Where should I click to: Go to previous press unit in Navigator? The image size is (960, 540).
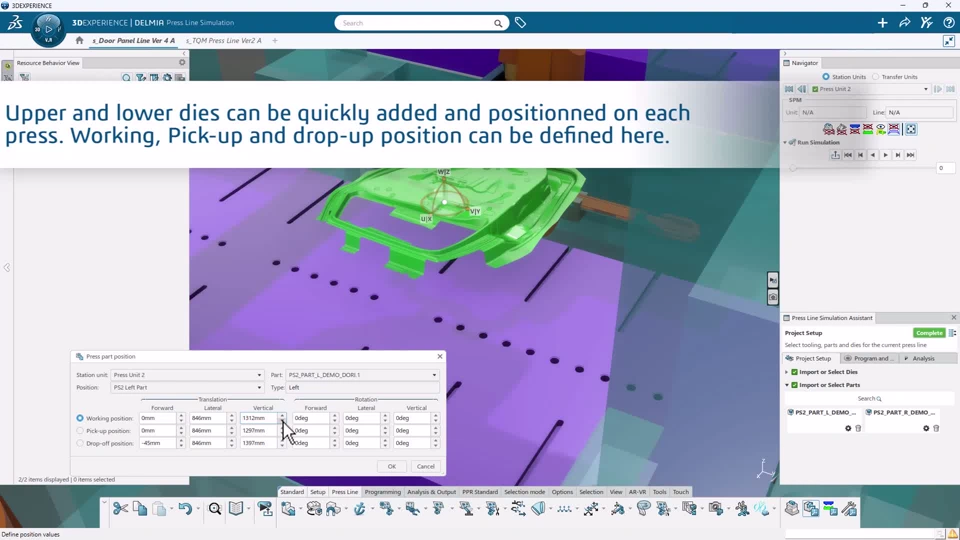pos(801,89)
